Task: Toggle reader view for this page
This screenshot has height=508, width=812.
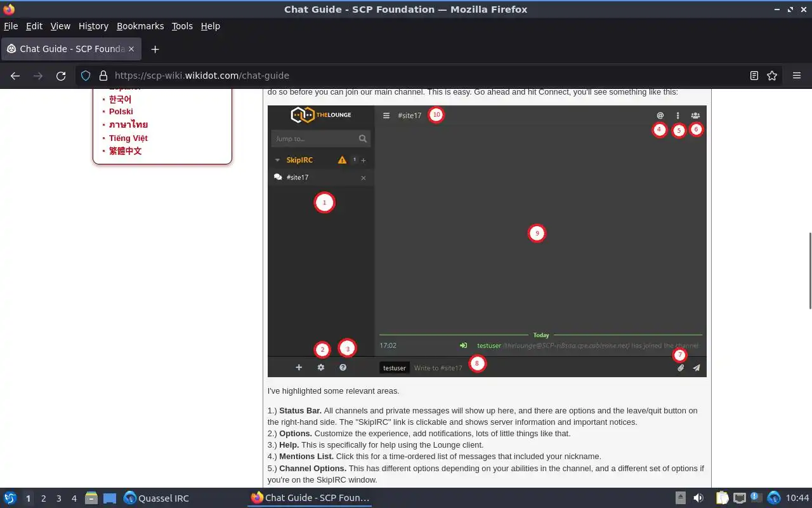Action: pos(754,76)
